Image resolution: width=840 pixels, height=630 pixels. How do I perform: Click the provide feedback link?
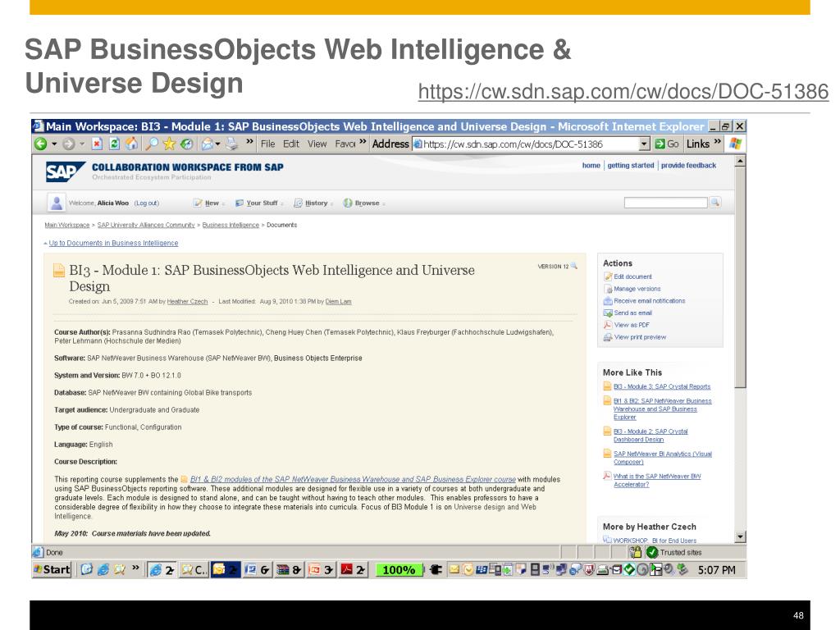coord(688,166)
